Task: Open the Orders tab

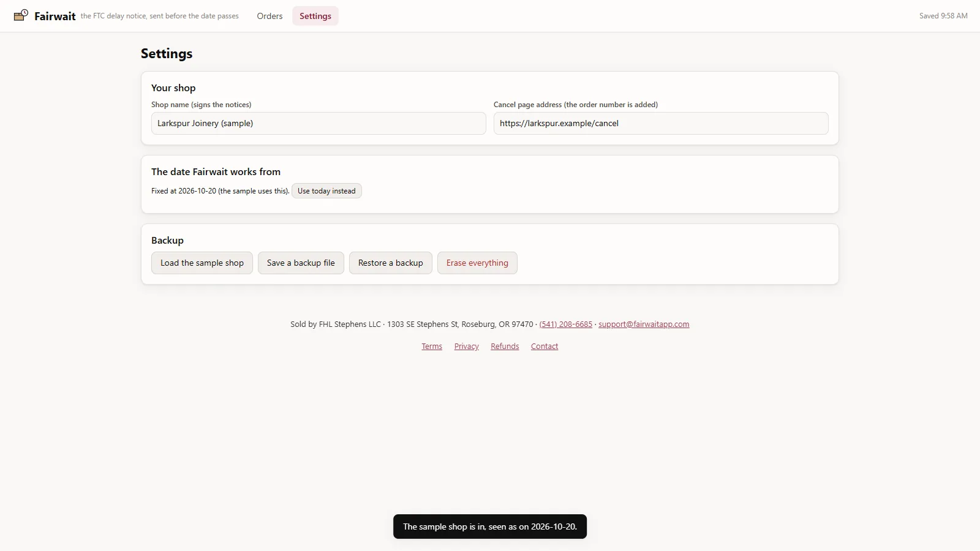Action: (x=269, y=16)
